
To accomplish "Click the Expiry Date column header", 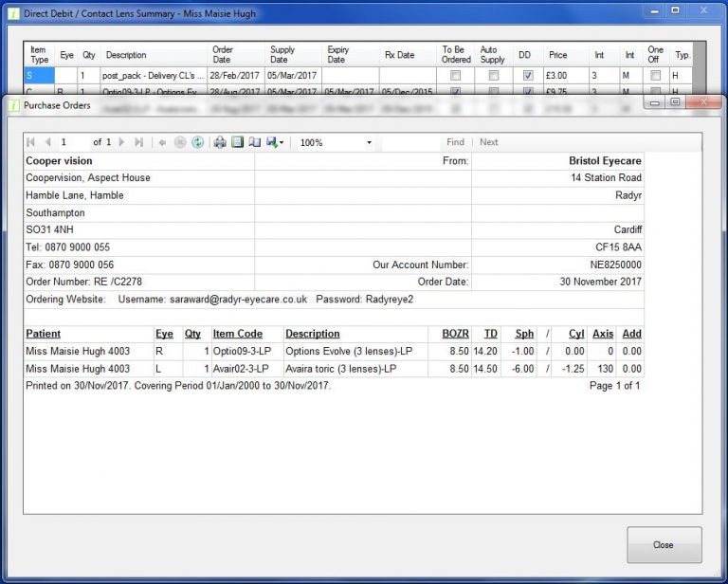I will point(351,55).
